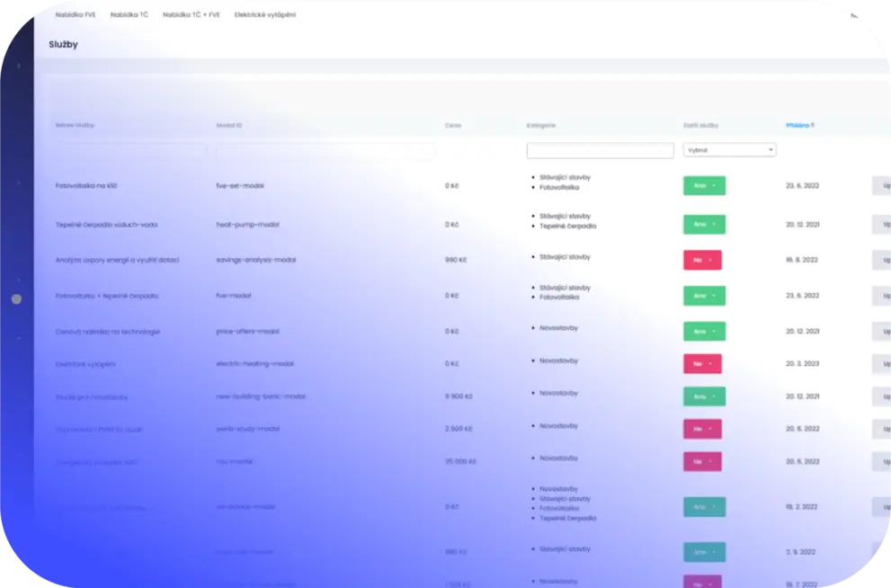Open Ano status dropdown for Fotovoltaika na klíč
Viewport: 891px width, 588px height.
(x=704, y=186)
